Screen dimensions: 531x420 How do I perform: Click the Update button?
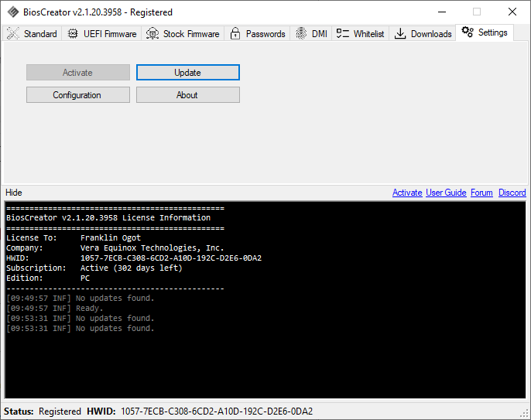click(188, 73)
